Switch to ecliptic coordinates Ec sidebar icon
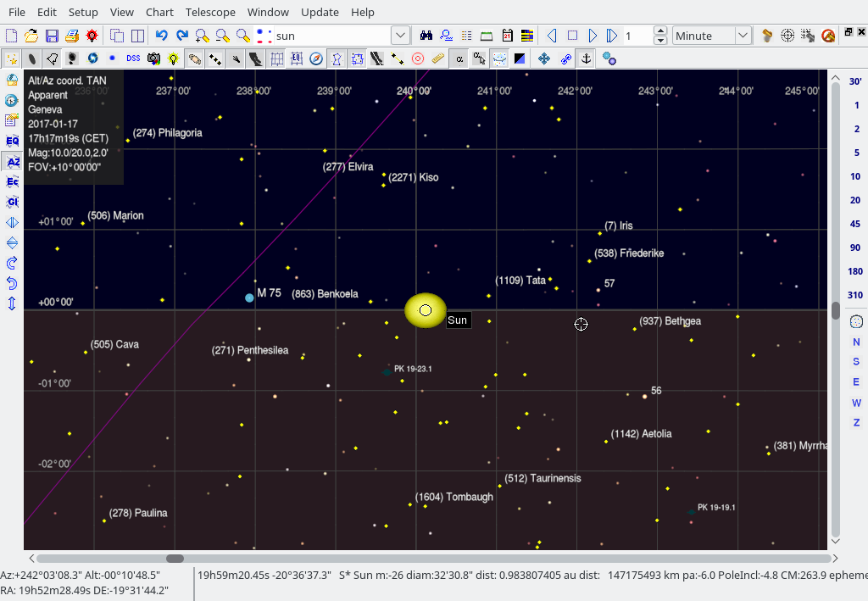The image size is (868, 601). point(12,181)
